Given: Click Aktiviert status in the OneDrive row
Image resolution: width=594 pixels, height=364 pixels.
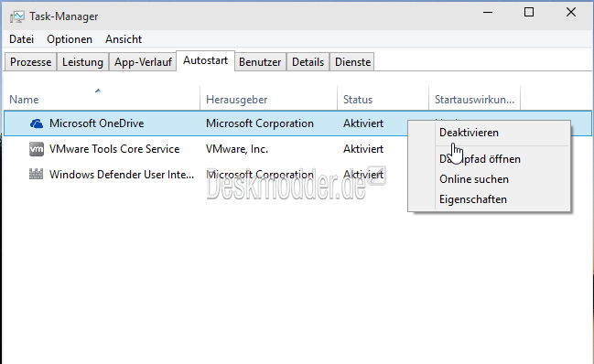Looking at the screenshot, I should click(x=363, y=123).
